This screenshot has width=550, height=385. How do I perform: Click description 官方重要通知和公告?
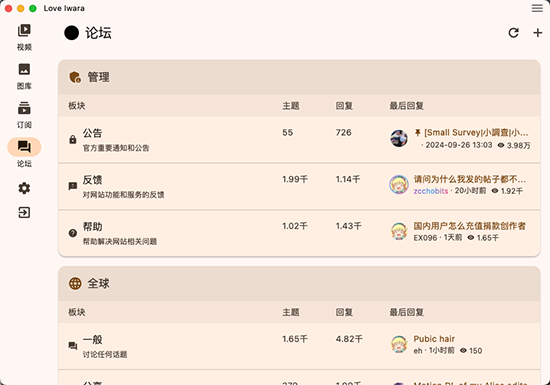[x=116, y=148]
